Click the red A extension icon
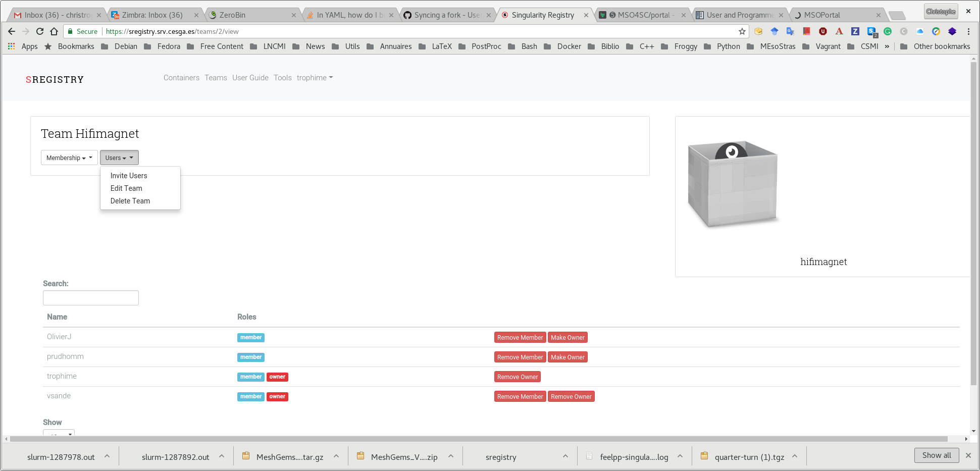 tap(839, 31)
